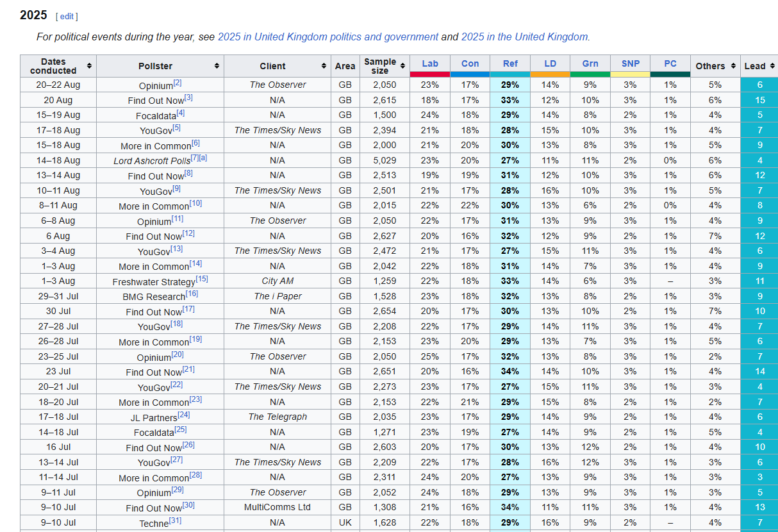The image size is (778, 532).
Task: Open the SNP header link
Action: pyautogui.click(x=630, y=63)
